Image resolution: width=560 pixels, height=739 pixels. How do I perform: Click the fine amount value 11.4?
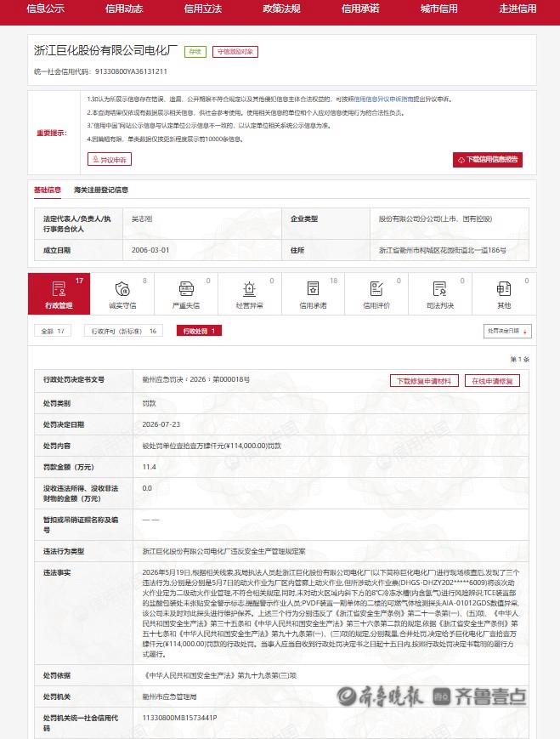[x=149, y=467]
